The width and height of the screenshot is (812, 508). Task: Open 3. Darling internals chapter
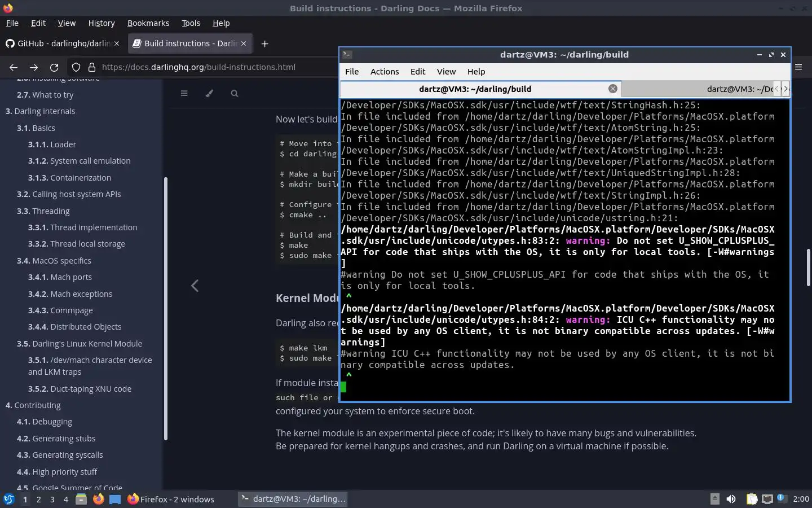click(x=40, y=111)
